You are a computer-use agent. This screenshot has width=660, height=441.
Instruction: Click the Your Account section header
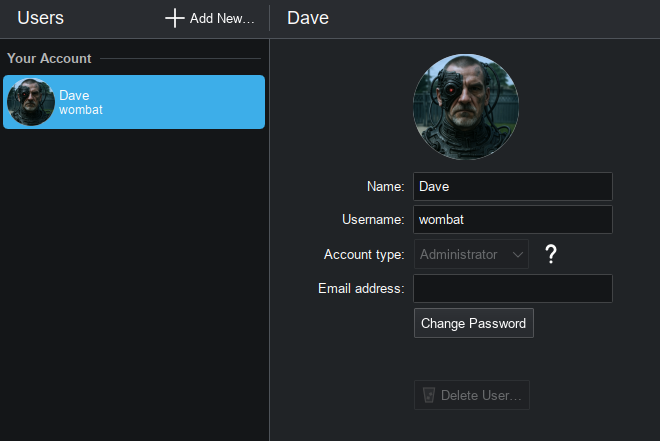click(x=49, y=59)
